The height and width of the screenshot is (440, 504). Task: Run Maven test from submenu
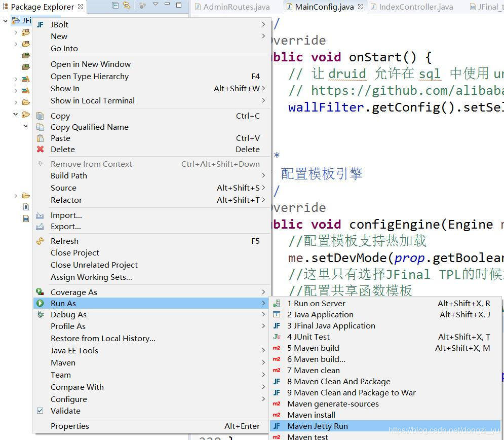pos(385,437)
